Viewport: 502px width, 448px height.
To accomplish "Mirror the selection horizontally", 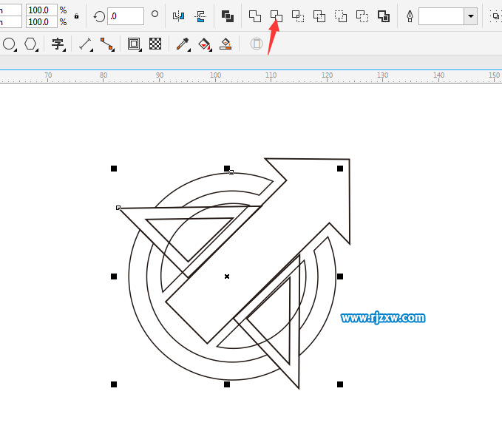I will (178, 16).
